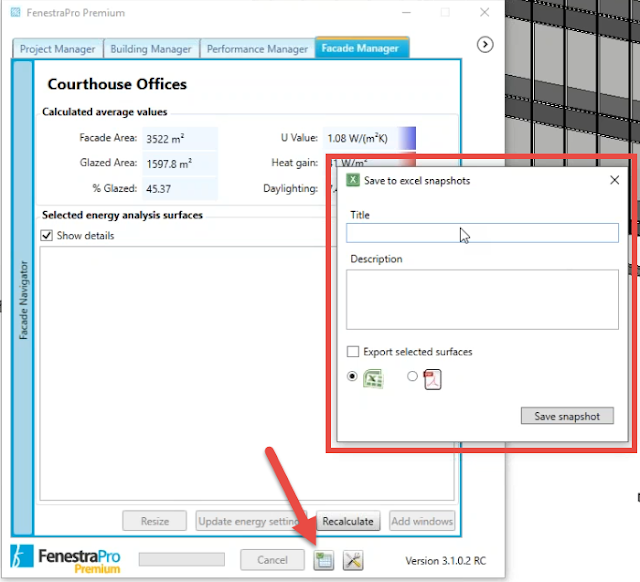This screenshot has height=582, width=640.
Task: Click the circled right-arrow expand icon
Action: click(x=485, y=44)
